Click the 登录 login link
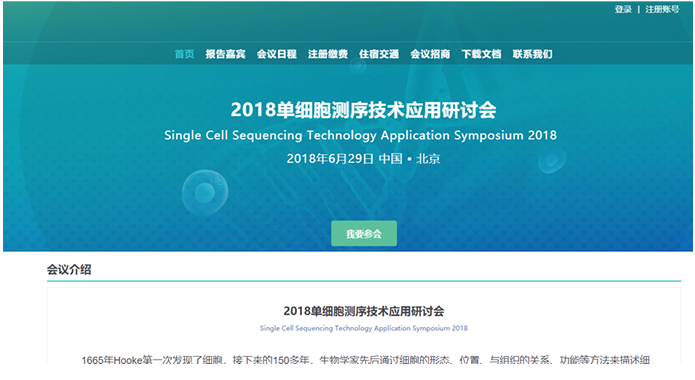The height and width of the screenshot is (380, 695). click(x=623, y=9)
